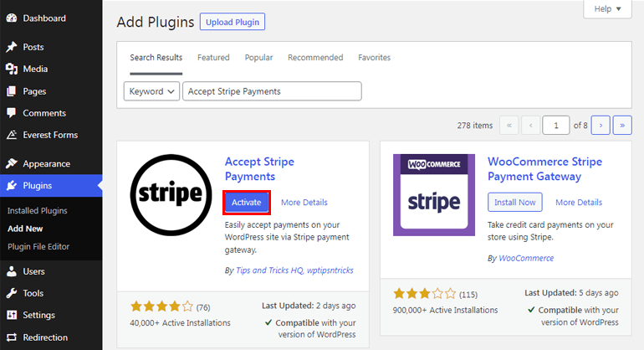Click the Everest Forms icon
Image resolution: width=644 pixels, height=350 pixels.
(12, 135)
